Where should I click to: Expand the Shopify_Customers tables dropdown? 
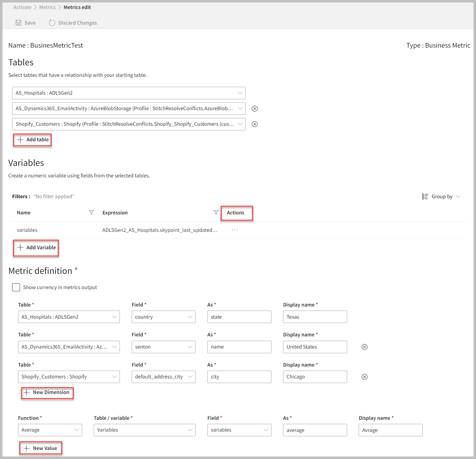[129, 124]
